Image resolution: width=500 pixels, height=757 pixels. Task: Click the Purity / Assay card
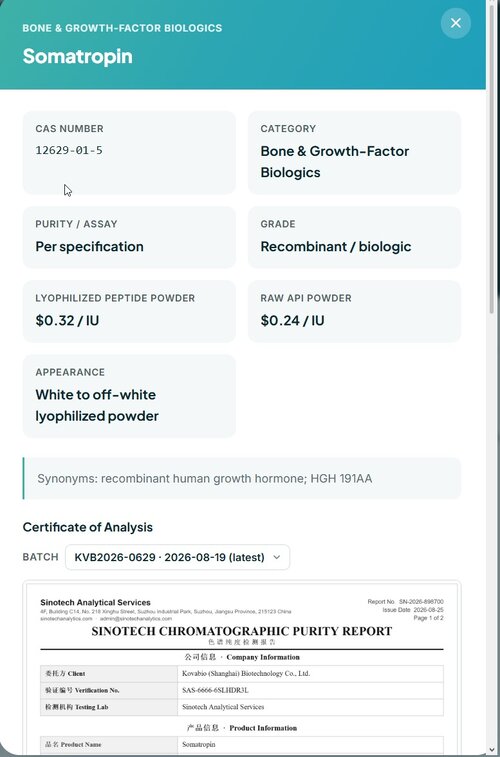(129, 237)
